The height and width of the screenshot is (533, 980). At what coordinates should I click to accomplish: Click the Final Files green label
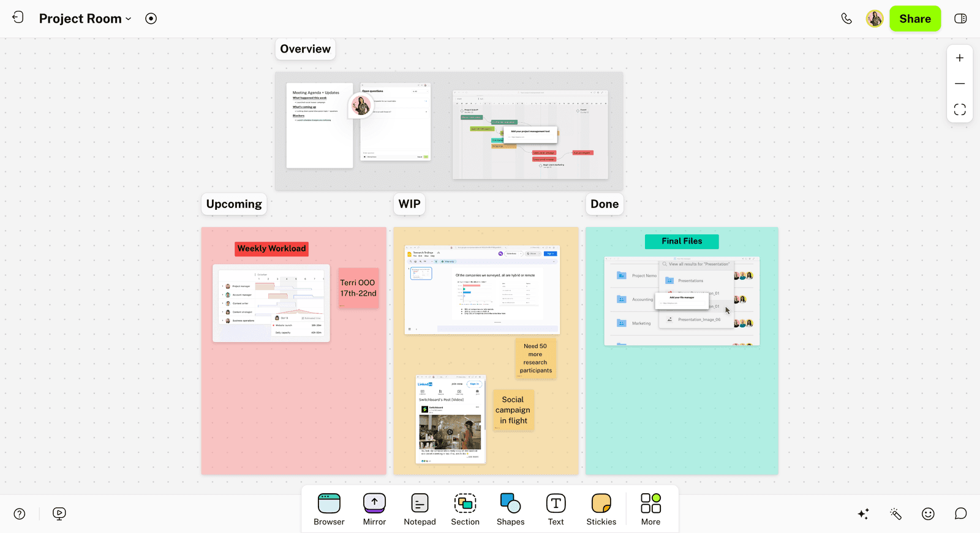682,241
